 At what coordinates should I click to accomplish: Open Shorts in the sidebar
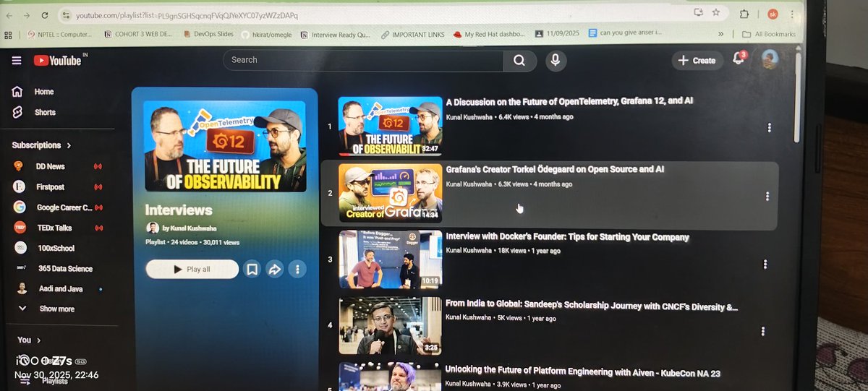click(x=43, y=112)
